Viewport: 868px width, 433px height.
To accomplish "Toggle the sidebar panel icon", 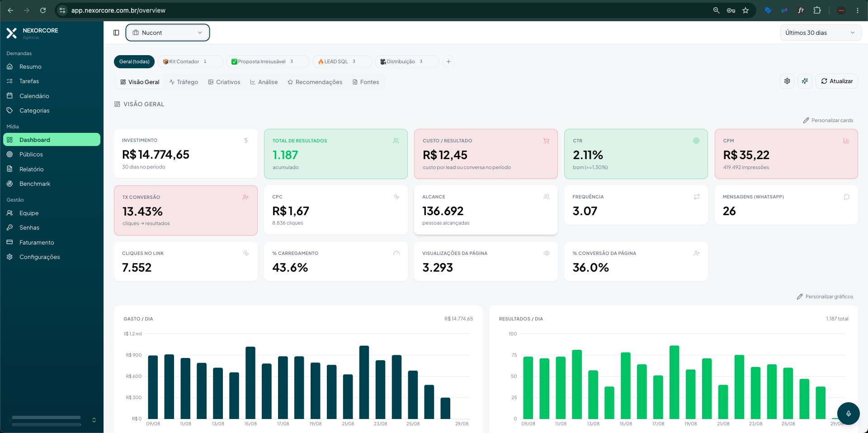I will click(116, 33).
